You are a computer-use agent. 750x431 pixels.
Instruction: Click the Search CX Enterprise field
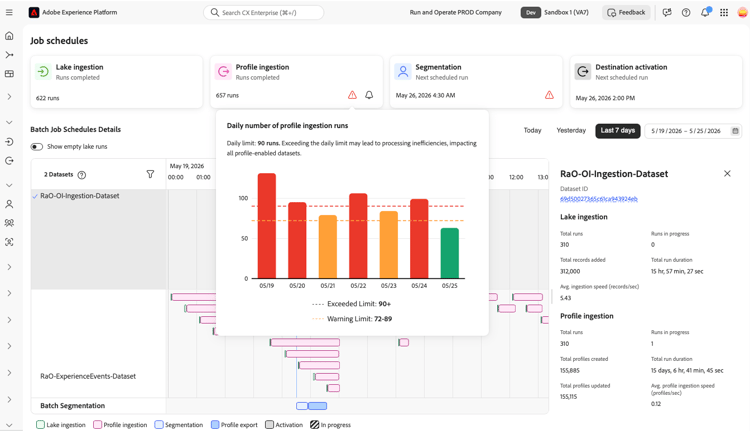[x=264, y=12]
